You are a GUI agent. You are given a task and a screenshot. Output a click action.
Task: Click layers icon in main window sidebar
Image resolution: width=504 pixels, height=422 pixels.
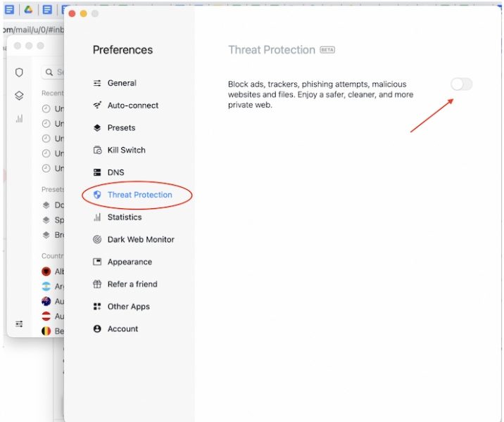(19, 96)
